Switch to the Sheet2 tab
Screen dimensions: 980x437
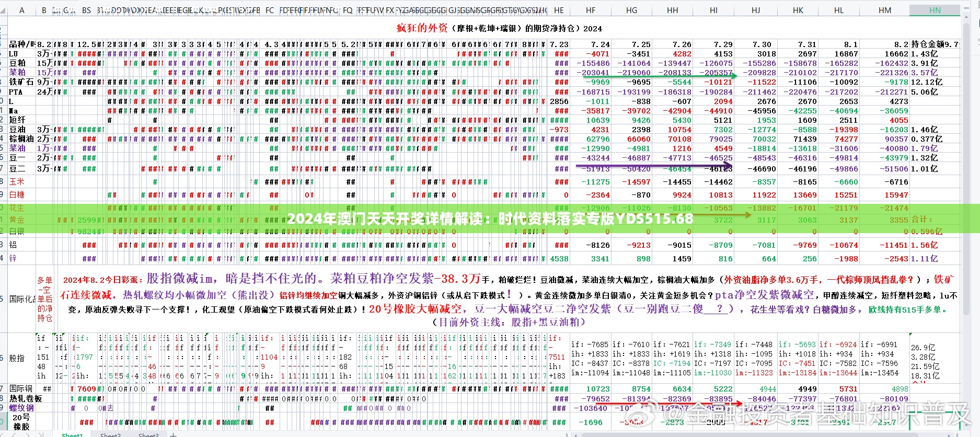(x=110, y=434)
